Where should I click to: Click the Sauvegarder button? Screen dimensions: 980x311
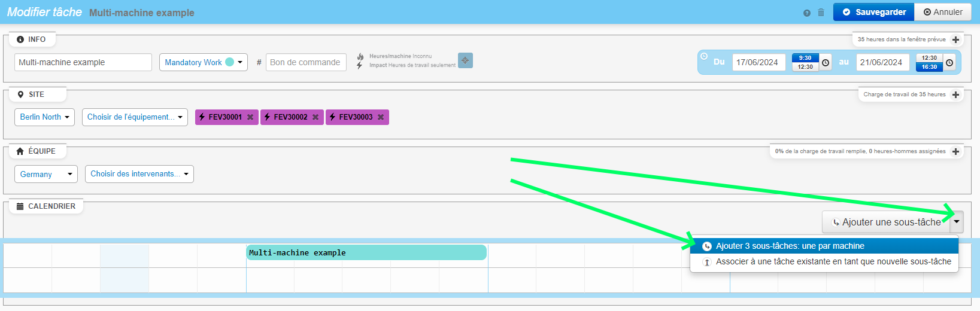tap(873, 12)
